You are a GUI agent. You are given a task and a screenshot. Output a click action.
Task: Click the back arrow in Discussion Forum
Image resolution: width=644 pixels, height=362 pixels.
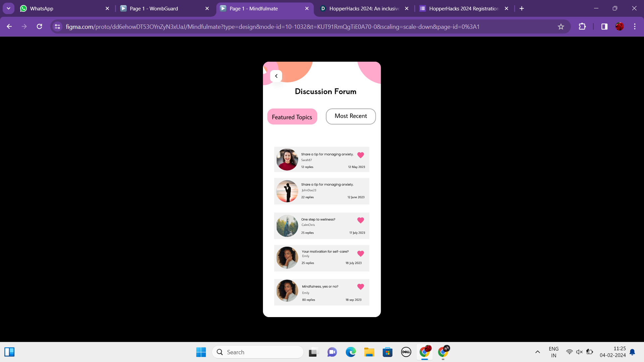[276, 76]
